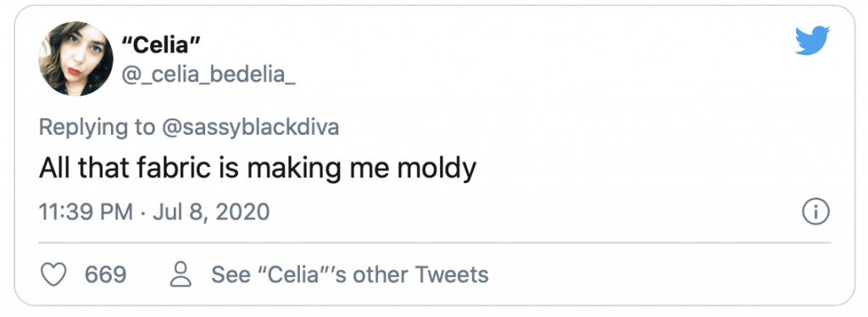Open the Twitter Ads info and privacy icon
Viewport: 868px width, 317px height.
pyautogui.click(x=816, y=212)
